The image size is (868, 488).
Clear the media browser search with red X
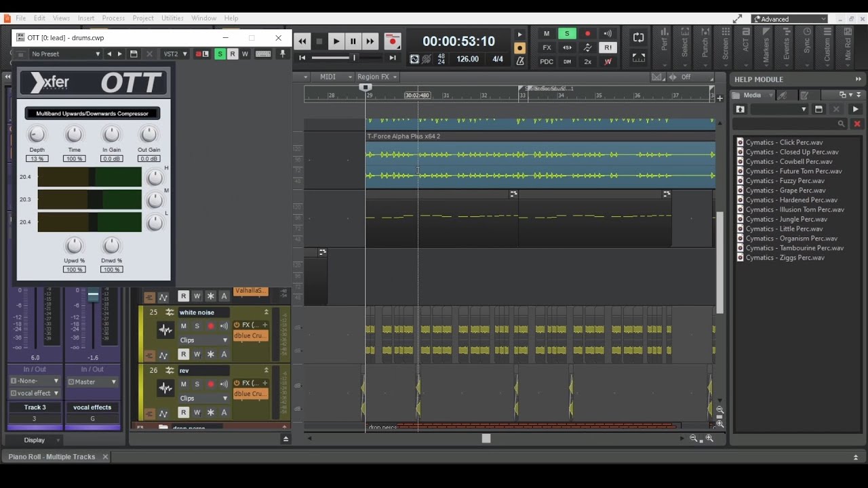857,124
